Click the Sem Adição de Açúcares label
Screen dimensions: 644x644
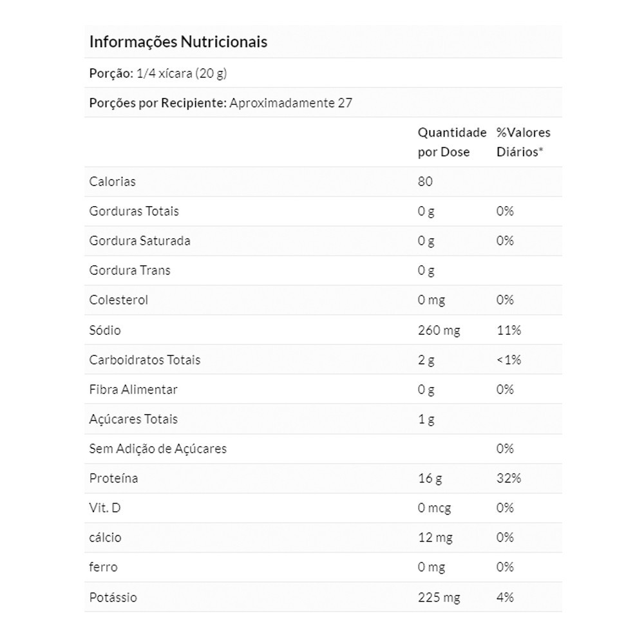click(158, 449)
